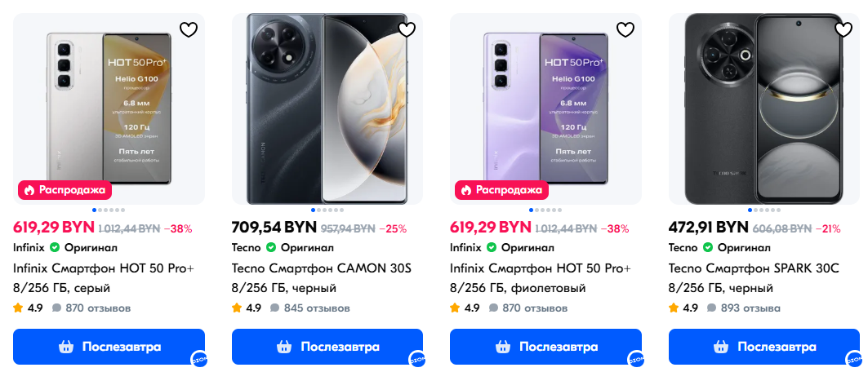The width and height of the screenshot is (868, 372).
Task: Click Ozon badge on CAMON 30S card
Action: tap(416, 359)
